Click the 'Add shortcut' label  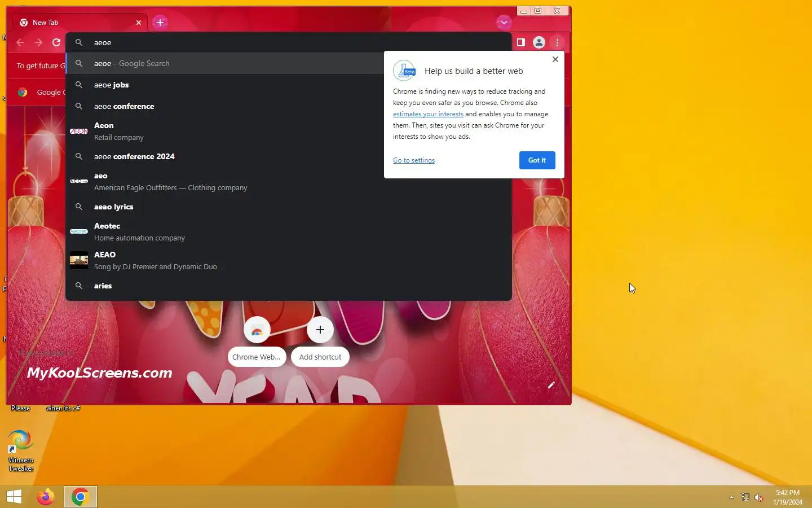coord(320,357)
